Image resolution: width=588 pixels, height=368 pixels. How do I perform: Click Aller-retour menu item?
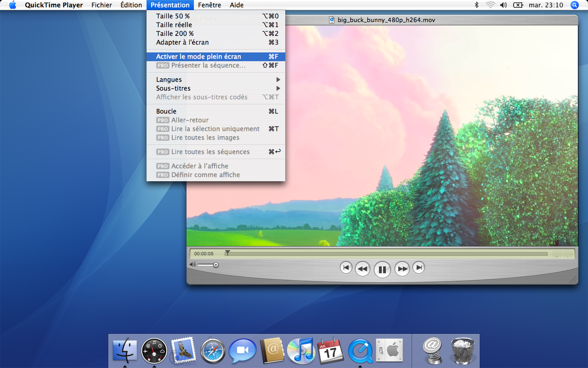[x=216, y=120]
